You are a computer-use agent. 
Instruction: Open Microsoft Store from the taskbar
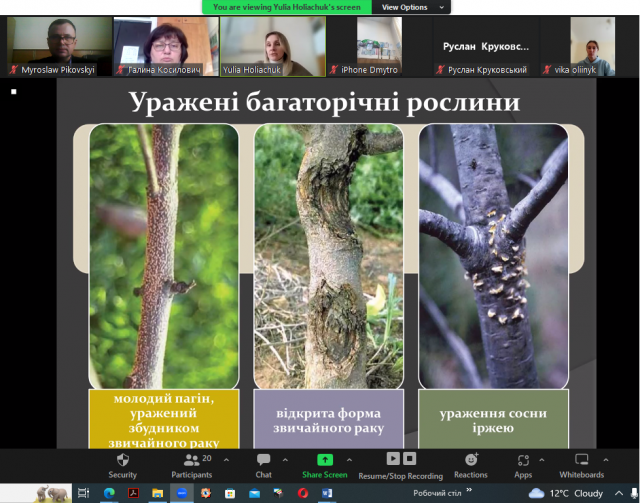(230, 493)
